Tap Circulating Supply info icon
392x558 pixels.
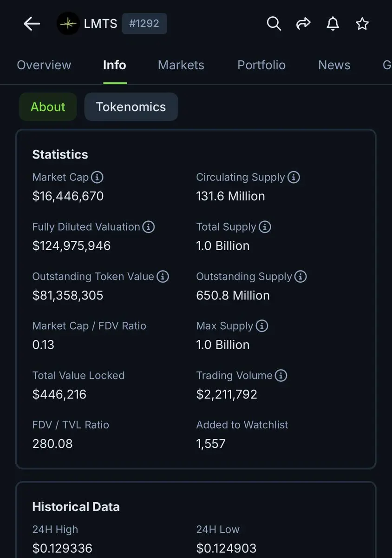coord(294,177)
